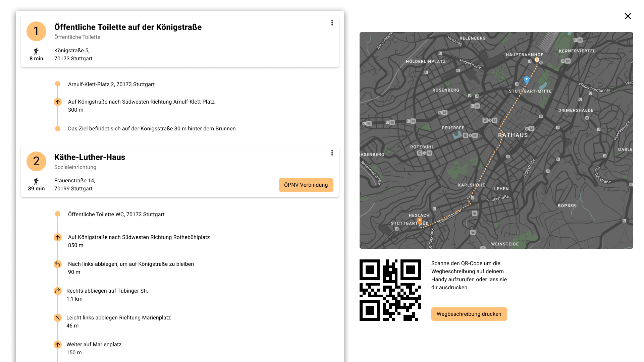Click turn-left icon at Nach links abbiegen
This screenshot has width=644, height=362.
58,264
